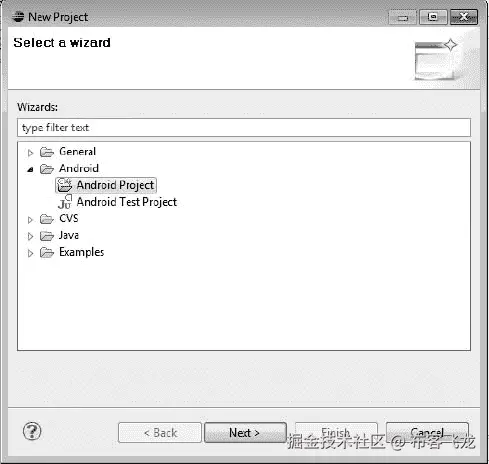Click the General folder icon
Image resolution: width=489 pixels, height=464 pixels.
tap(47, 152)
